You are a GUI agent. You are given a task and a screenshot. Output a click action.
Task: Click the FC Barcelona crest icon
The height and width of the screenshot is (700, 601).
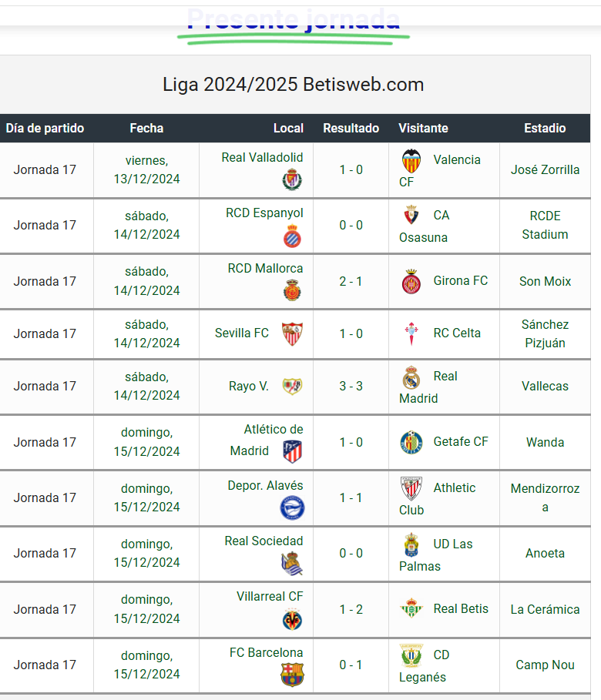tap(292, 675)
